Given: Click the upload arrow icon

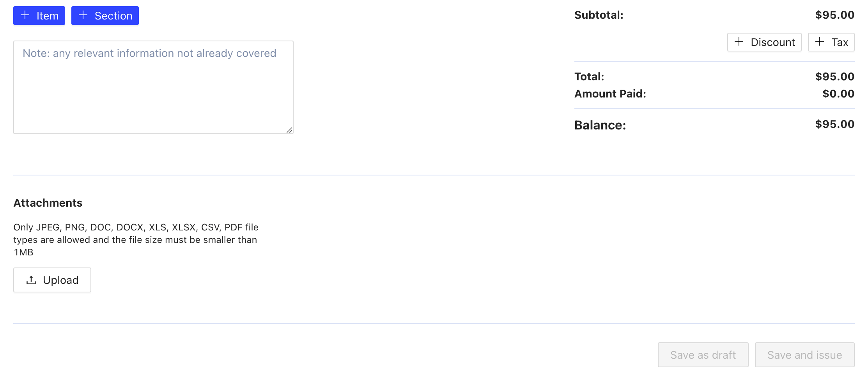Looking at the screenshot, I should (x=31, y=280).
